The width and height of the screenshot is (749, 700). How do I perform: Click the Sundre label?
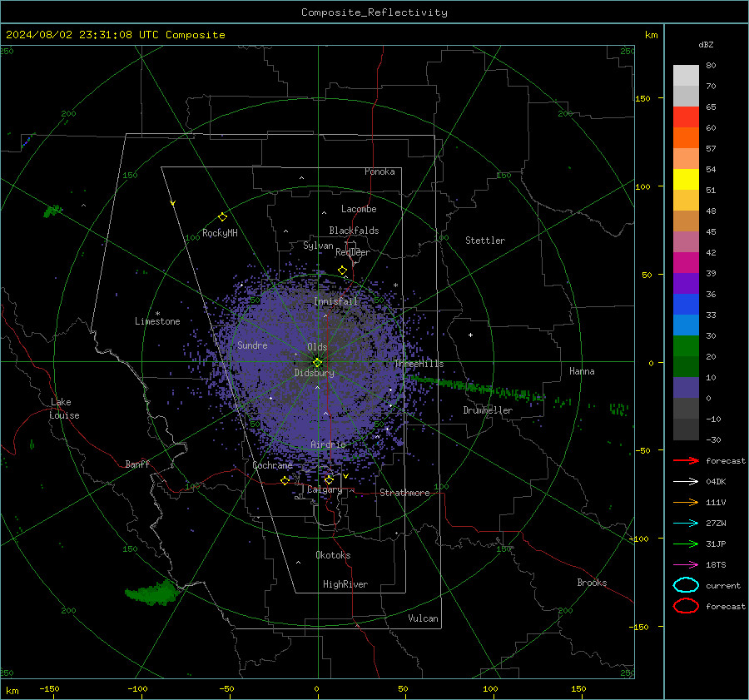252,345
